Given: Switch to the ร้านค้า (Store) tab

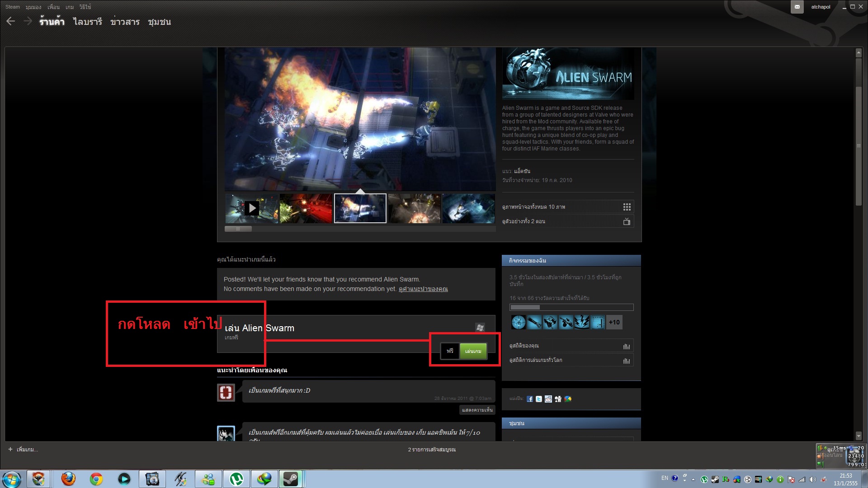Looking at the screenshot, I should point(52,22).
